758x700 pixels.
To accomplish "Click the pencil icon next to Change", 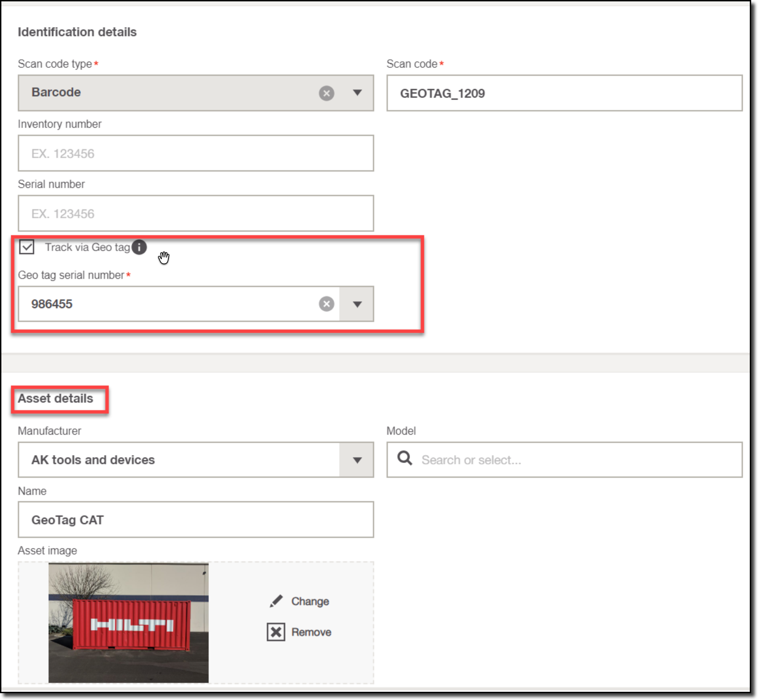I will coord(276,601).
